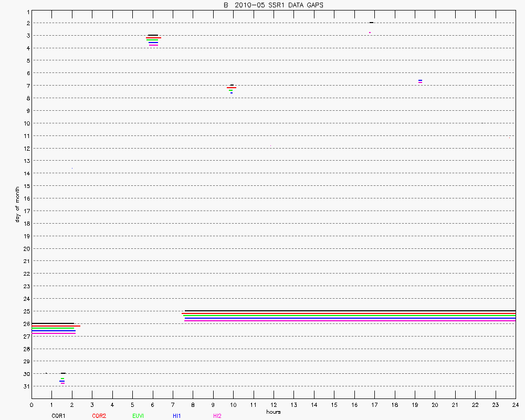Click the day 15 y-axis tick label
This screenshot has height=420, width=525.
click(25, 186)
